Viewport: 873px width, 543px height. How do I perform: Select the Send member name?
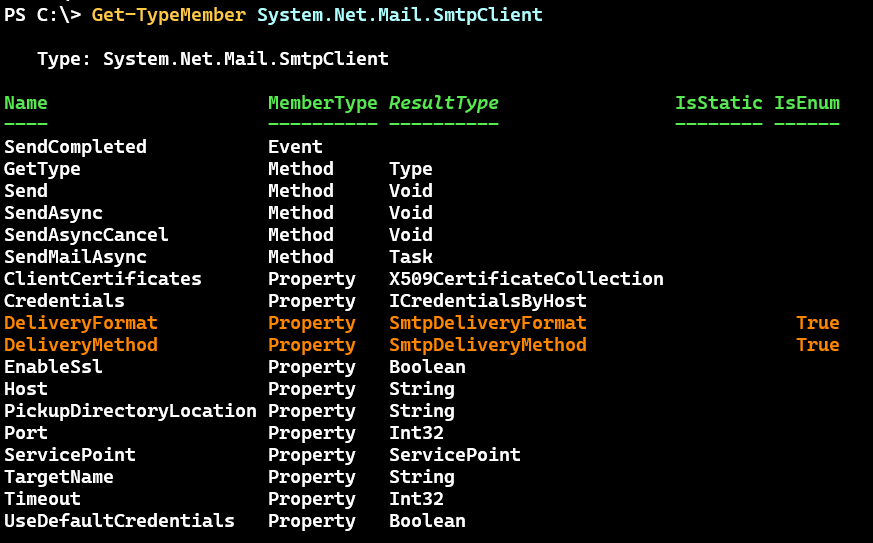[26, 191]
